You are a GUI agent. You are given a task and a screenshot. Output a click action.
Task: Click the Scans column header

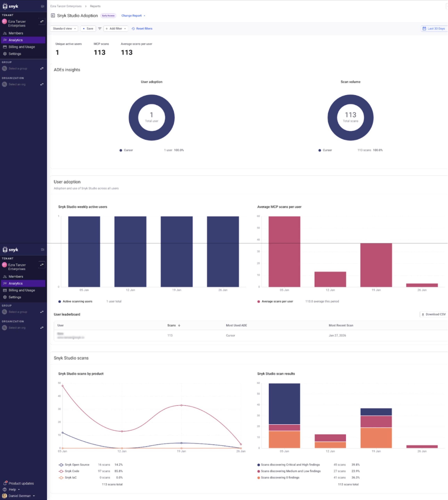pyautogui.click(x=174, y=325)
